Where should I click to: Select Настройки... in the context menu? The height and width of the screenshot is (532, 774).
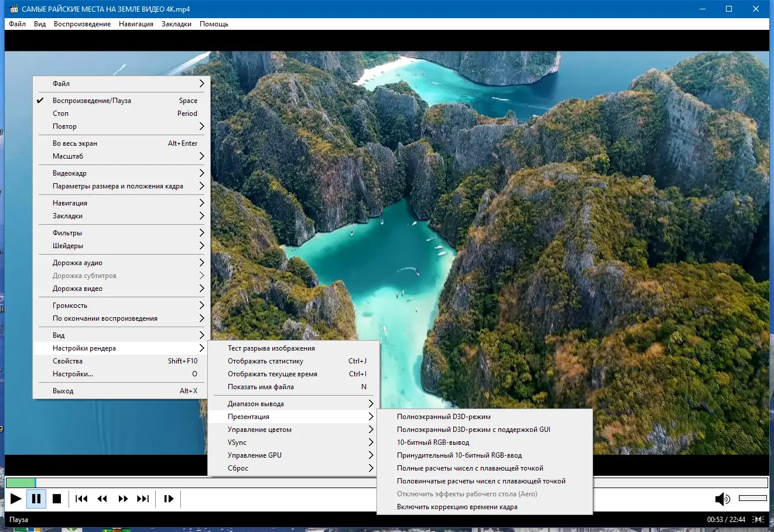[x=73, y=374]
